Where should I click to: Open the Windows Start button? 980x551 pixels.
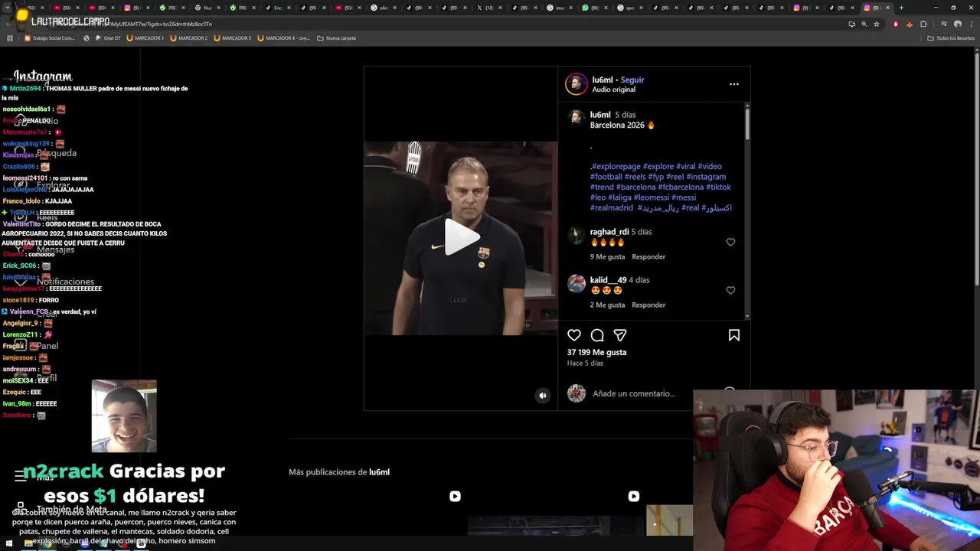point(9,543)
